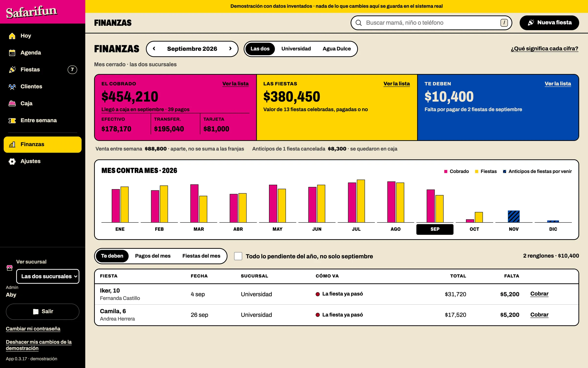Open ¿Qué significa cada cifra? link
The width and height of the screenshot is (588, 368).
click(544, 49)
